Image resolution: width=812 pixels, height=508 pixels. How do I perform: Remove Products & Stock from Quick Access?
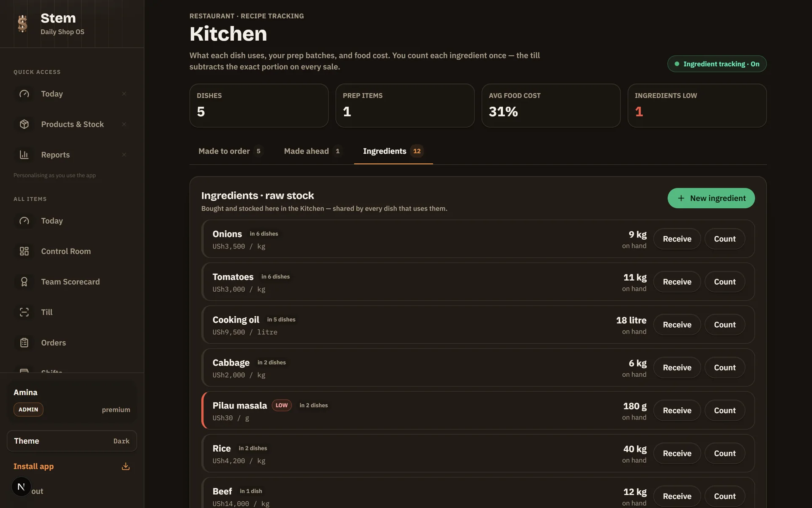tap(124, 124)
